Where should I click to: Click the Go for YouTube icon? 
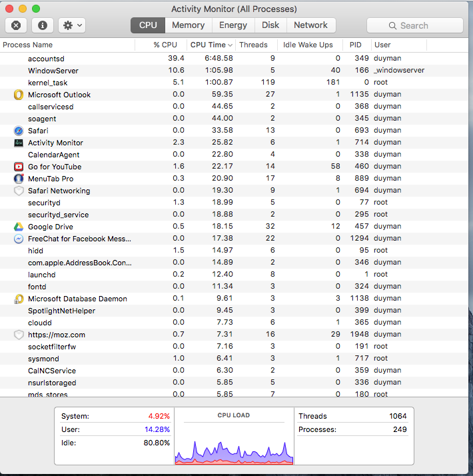coord(19,167)
